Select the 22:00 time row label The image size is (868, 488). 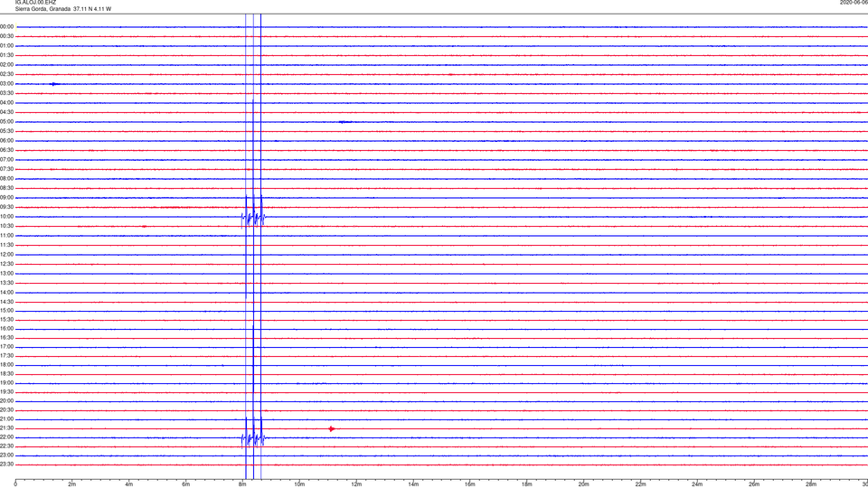[x=6, y=437]
